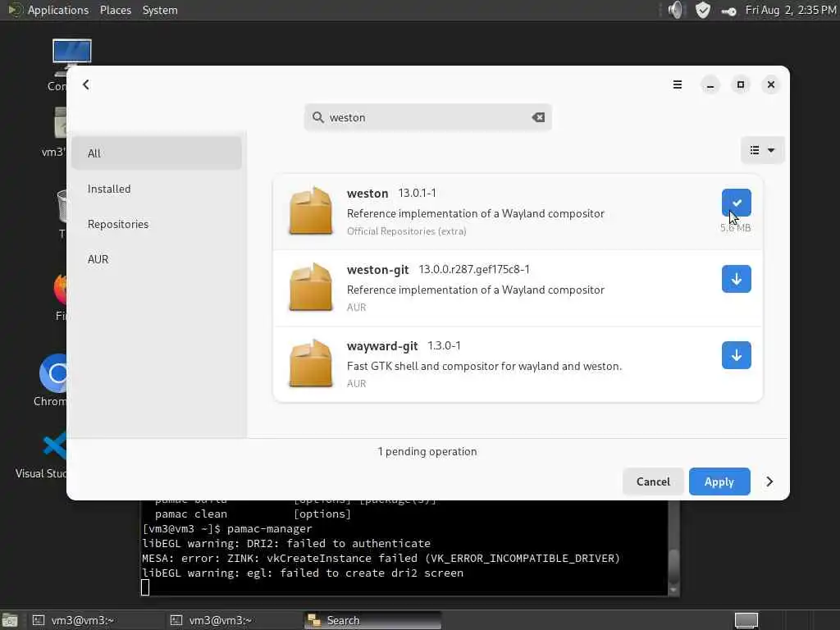The height and width of the screenshot is (630, 840).
Task: Select the Chromium desktop icon
Action: [x=51, y=381]
